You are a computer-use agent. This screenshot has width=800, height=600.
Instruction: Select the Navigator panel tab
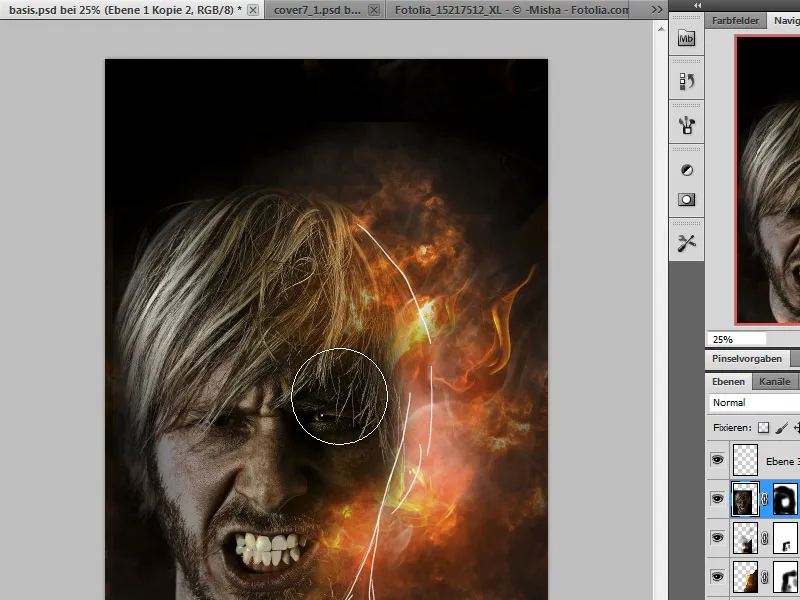point(786,21)
